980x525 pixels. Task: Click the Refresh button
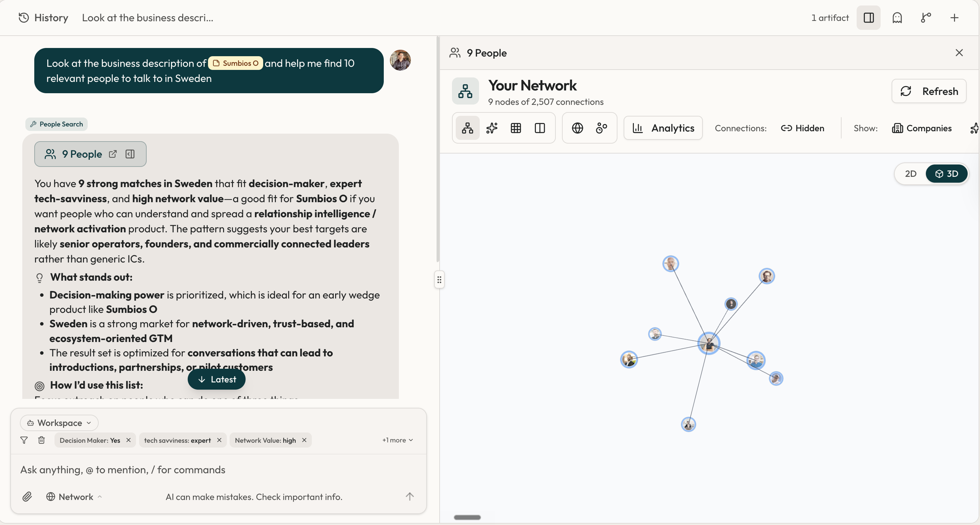pos(929,91)
